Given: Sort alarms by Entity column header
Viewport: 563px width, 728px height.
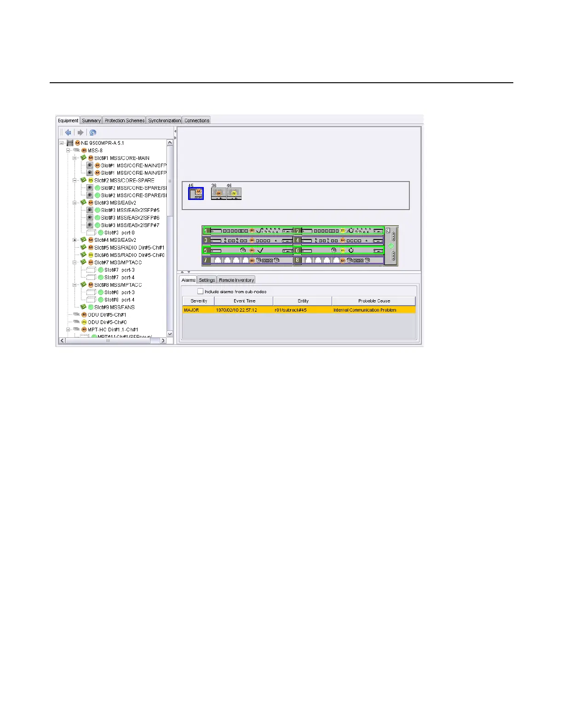Looking at the screenshot, I should click(x=303, y=301).
